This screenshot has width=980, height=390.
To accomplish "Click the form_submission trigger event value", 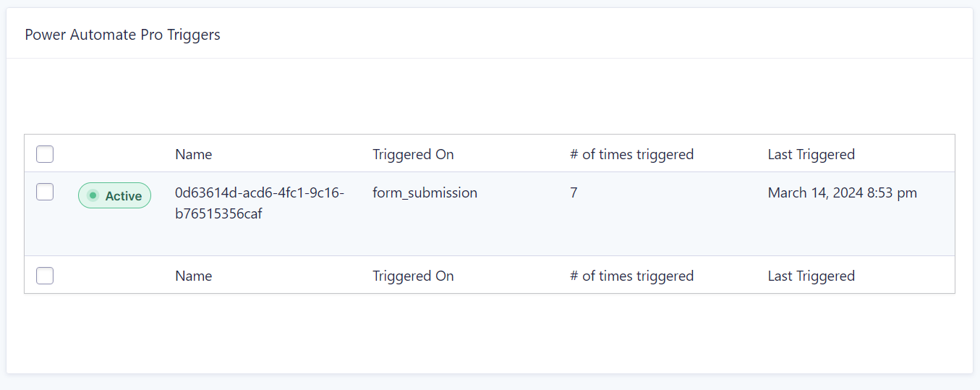I will [425, 193].
